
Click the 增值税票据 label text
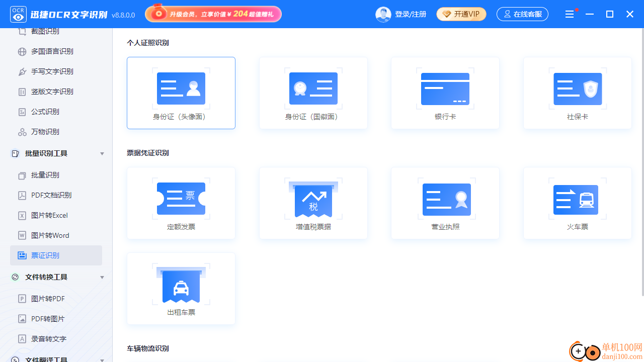point(313,227)
